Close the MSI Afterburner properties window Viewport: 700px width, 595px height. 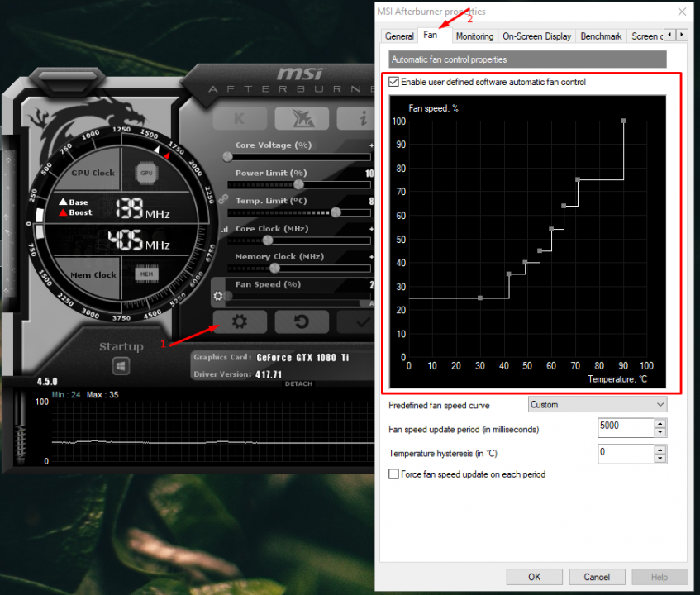[682, 12]
